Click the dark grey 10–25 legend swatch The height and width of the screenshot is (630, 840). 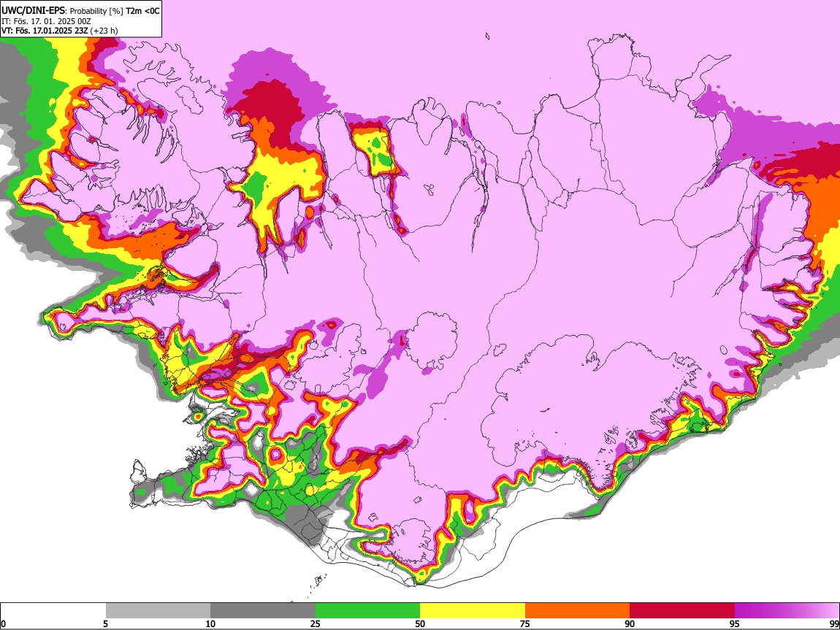(263, 611)
